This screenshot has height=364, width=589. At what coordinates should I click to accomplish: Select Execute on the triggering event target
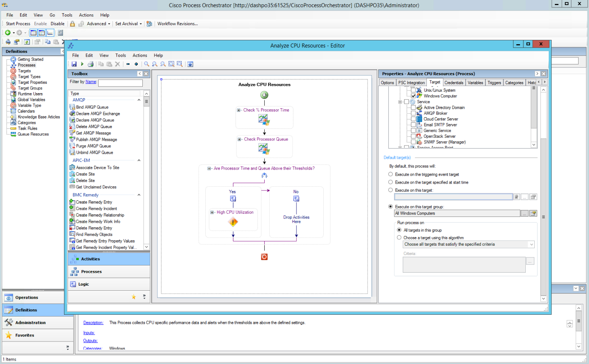point(391,175)
